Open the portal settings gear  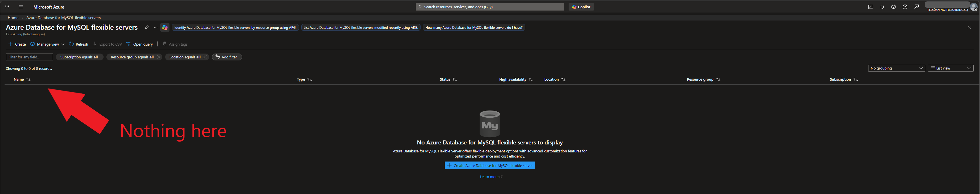893,7
